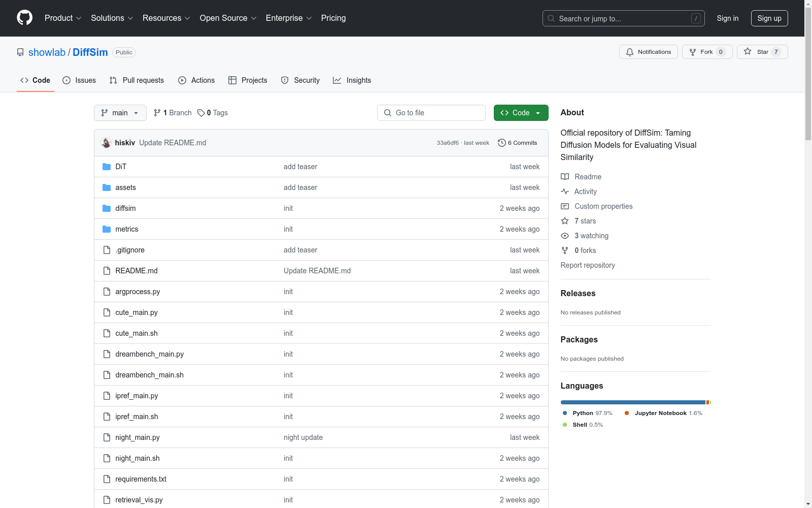This screenshot has height=508, width=812.
Task: Open the 1 Branch link
Action: click(x=173, y=113)
